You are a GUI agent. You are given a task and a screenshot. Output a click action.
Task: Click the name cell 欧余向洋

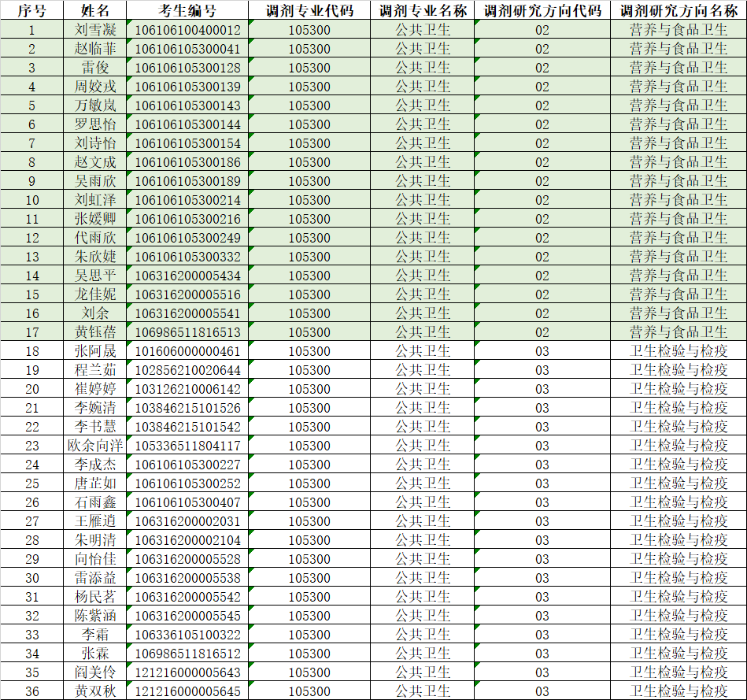click(x=95, y=446)
